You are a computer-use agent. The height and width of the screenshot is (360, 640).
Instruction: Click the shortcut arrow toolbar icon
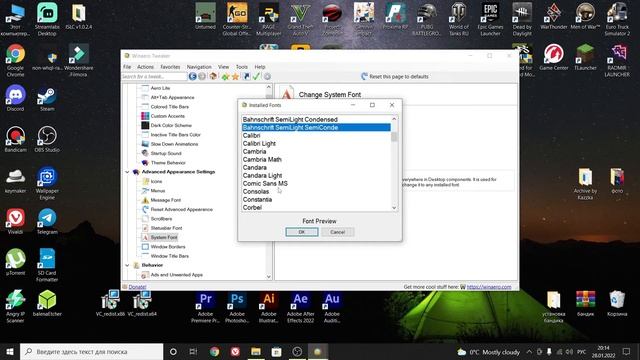coord(246,76)
